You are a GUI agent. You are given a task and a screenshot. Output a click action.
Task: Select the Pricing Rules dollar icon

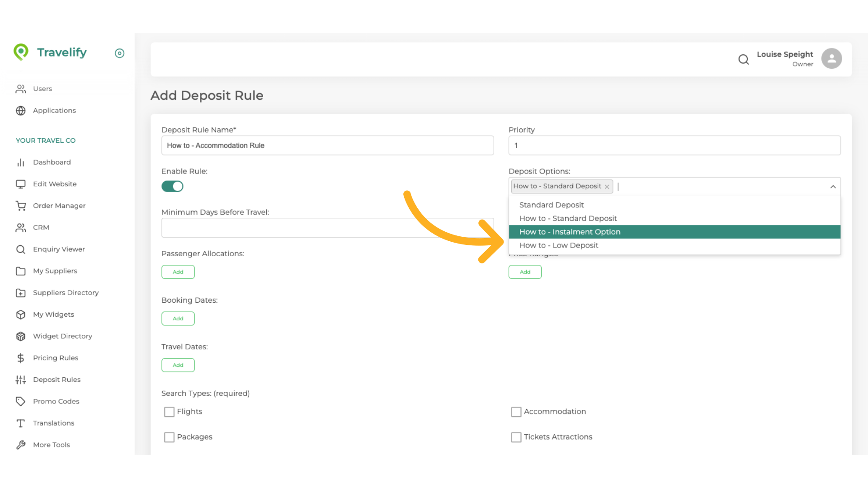(21, 358)
